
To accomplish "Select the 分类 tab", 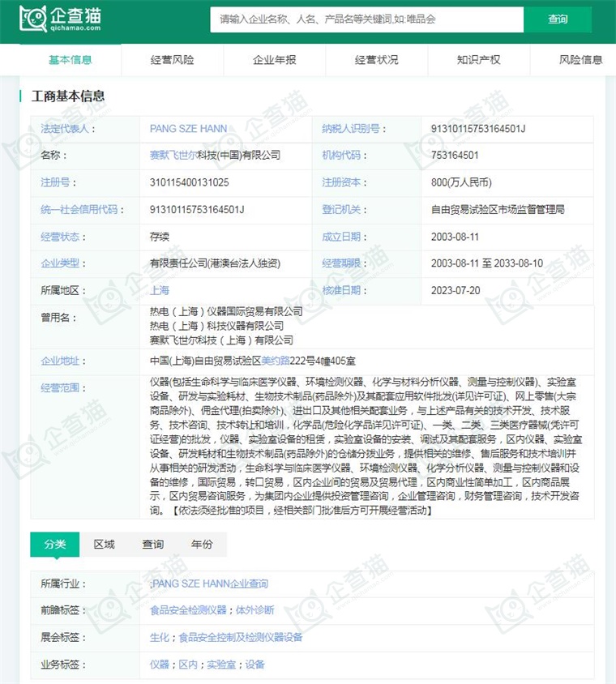I will [55, 544].
